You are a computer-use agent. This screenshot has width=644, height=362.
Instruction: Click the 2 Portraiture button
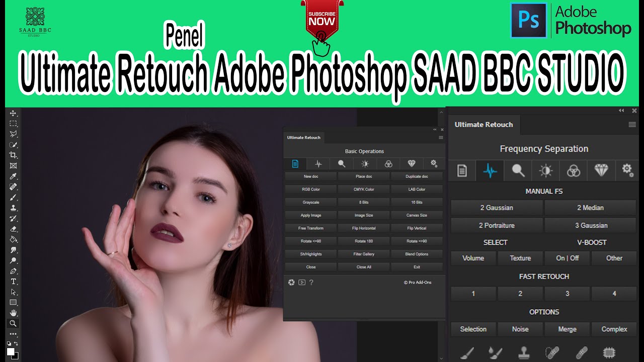coord(497,225)
